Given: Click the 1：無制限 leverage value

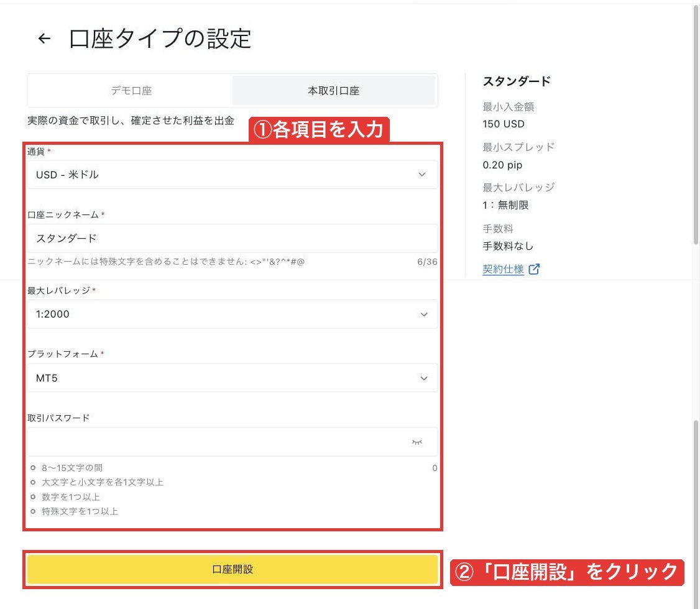Looking at the screenshot, I should [506, 205].
